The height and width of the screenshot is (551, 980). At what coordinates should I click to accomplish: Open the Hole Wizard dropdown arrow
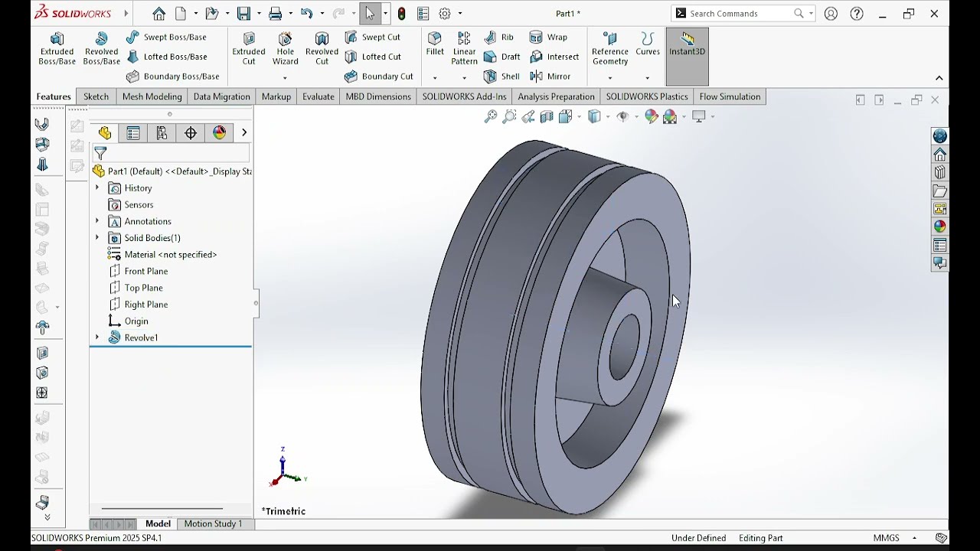pos(285,78)
